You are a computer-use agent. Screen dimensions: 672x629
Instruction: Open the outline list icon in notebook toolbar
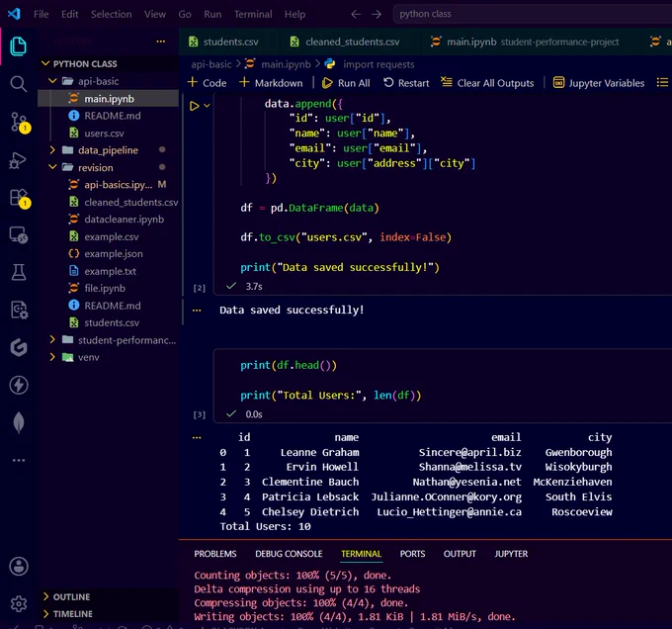662,82
